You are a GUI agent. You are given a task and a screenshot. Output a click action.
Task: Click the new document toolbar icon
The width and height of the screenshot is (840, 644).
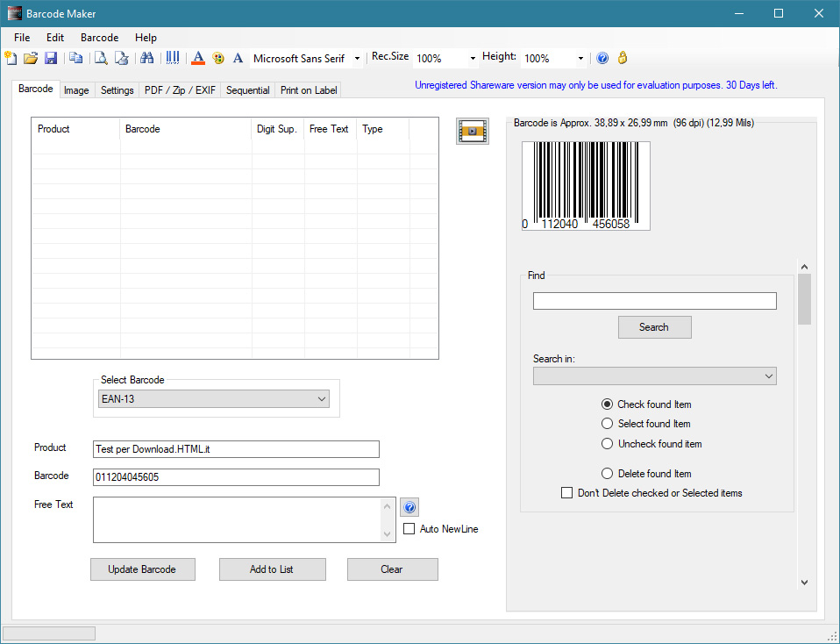[x=11, y=59]
